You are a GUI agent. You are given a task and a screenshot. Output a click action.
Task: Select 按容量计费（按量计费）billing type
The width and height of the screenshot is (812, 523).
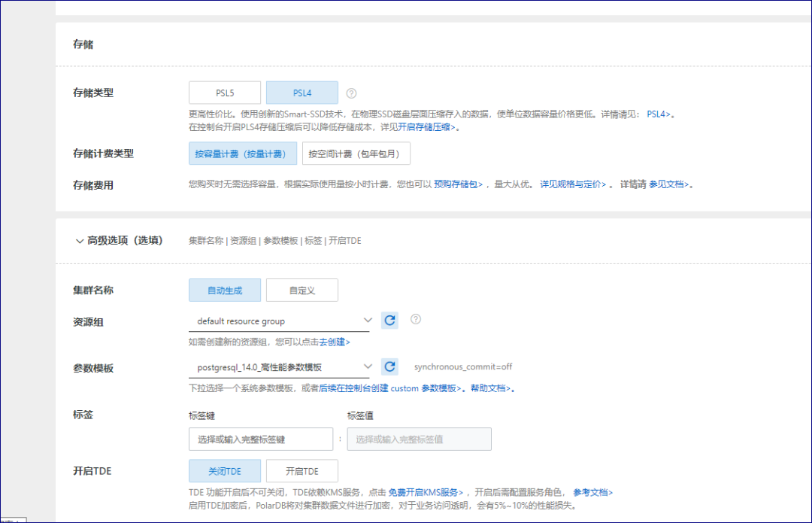[x=243, y=153]
